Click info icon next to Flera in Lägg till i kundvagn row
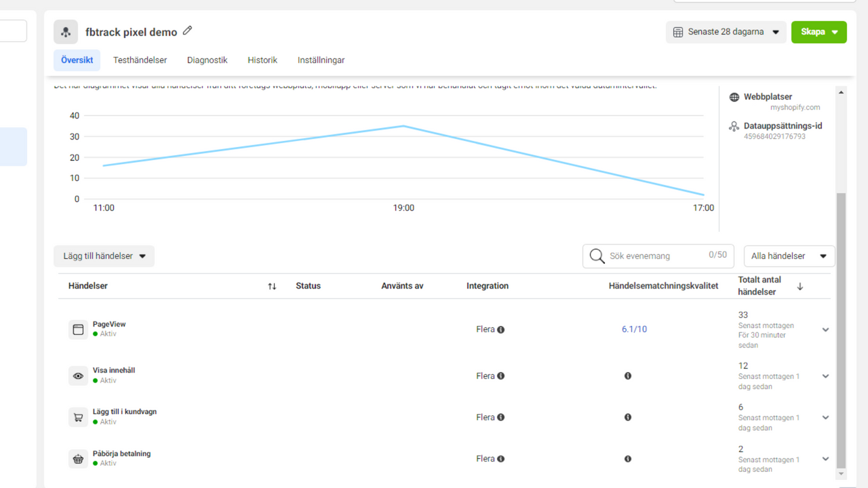Viewport: 868px width, 488px height. point(500,418)
